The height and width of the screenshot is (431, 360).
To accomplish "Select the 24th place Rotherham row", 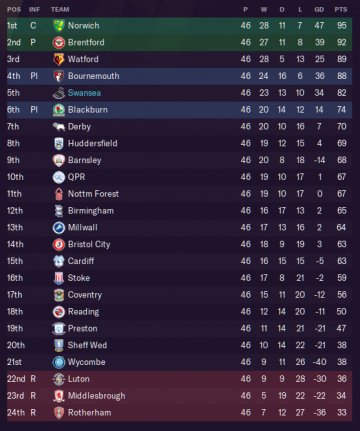I will [x=179, y=413].
